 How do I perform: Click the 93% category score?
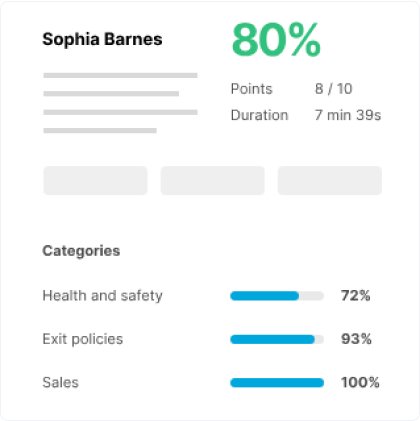pyautogui.click(x=356, y=339)
